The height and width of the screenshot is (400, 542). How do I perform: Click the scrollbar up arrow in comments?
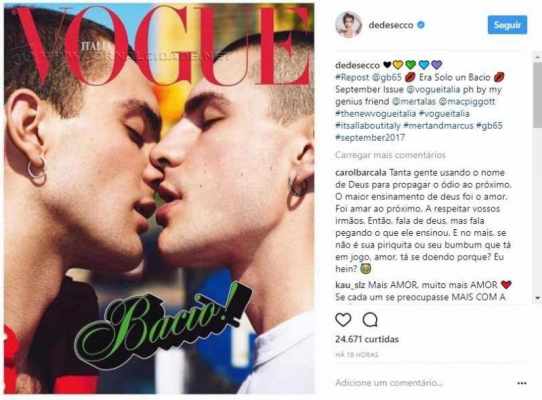click(x=538, y=57)
